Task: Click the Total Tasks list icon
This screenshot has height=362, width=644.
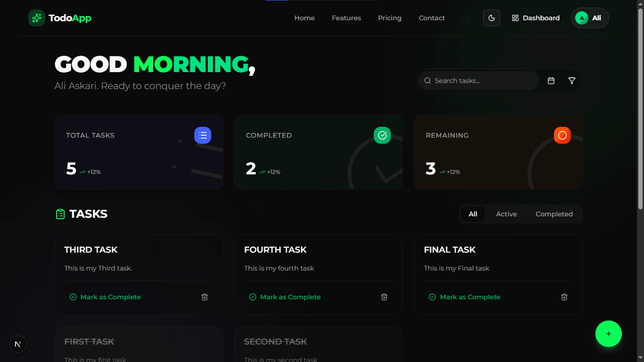Action: coord(203,135)
